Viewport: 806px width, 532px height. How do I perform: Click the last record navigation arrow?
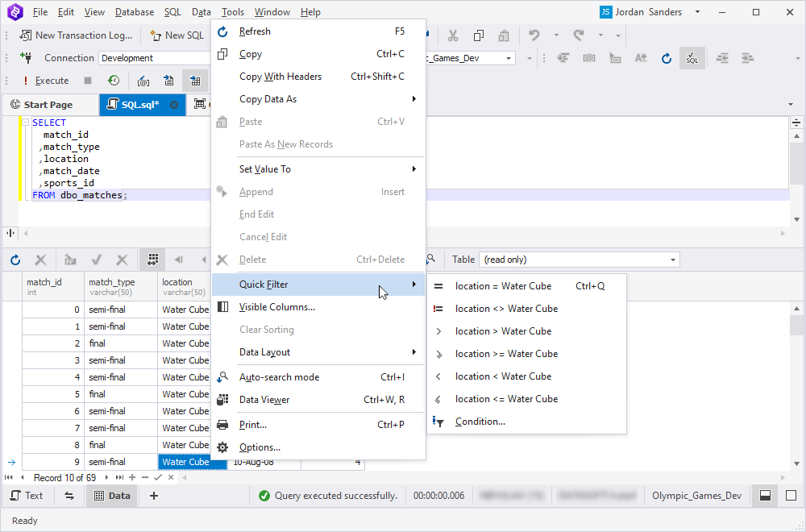(119, 477)
